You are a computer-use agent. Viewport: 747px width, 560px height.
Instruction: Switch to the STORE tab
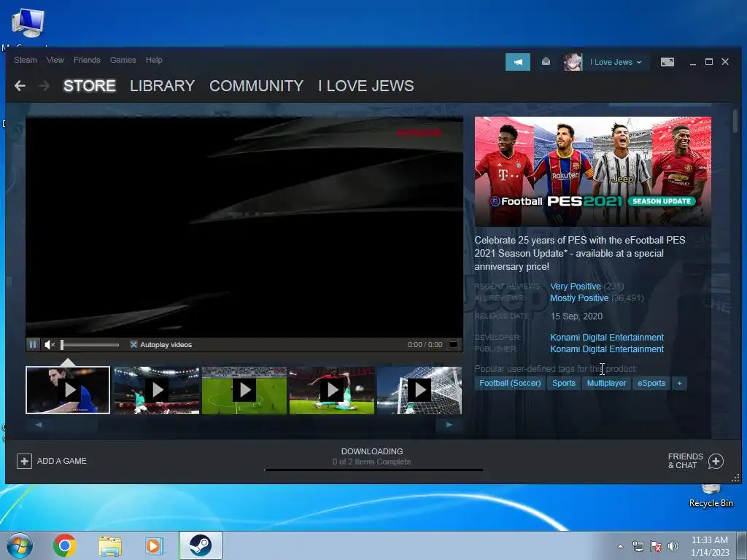(90, 86)
